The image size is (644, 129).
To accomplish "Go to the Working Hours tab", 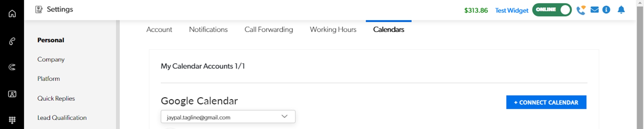I will pos(333,30).
